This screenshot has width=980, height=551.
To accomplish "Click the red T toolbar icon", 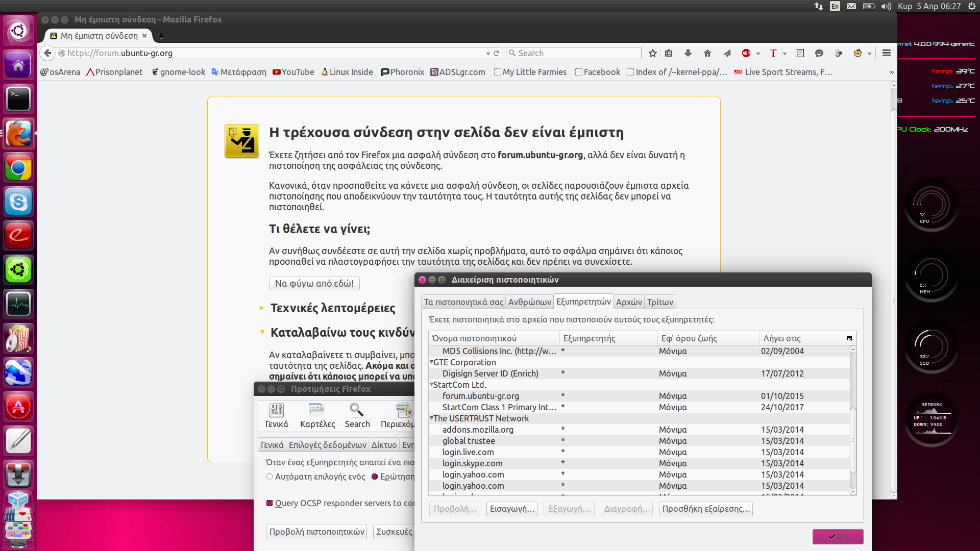I will pos(773,53).
